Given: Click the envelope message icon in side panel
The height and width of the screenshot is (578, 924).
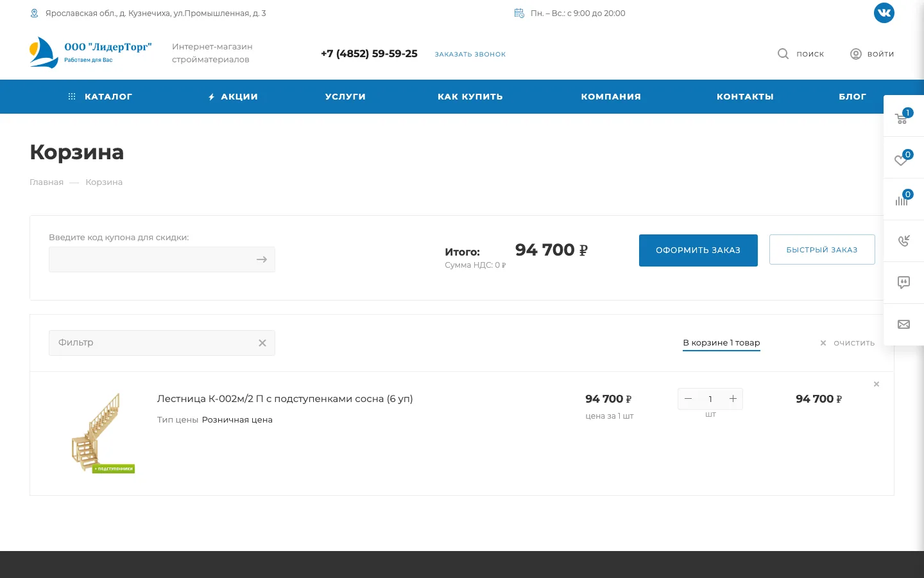Looking at the screenshot, I should [x=903, y=324].
